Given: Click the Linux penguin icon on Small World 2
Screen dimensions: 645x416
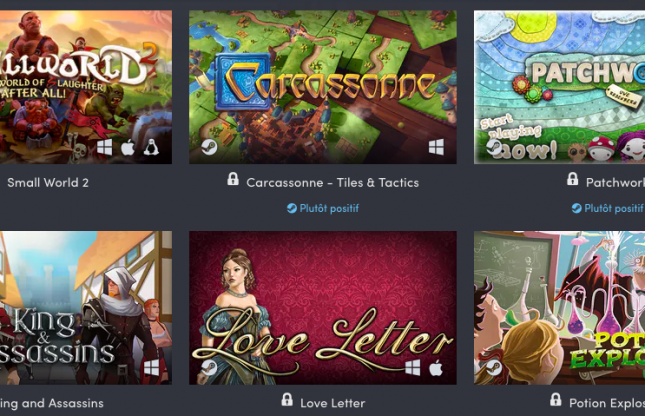Looking at the screenshot, I should (x=151, y=147).
